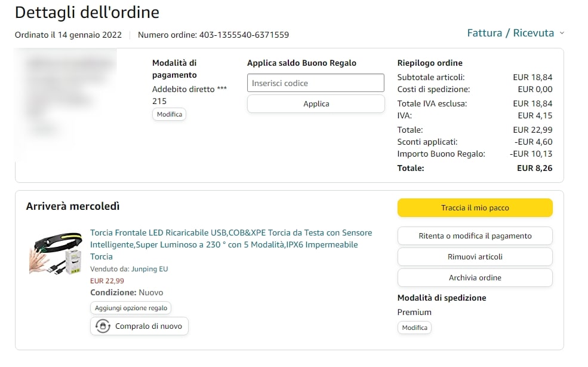Click Modifica under payment method
Image resolution: width=588 pixels, height=367 pixels.
tap(169, 114)
